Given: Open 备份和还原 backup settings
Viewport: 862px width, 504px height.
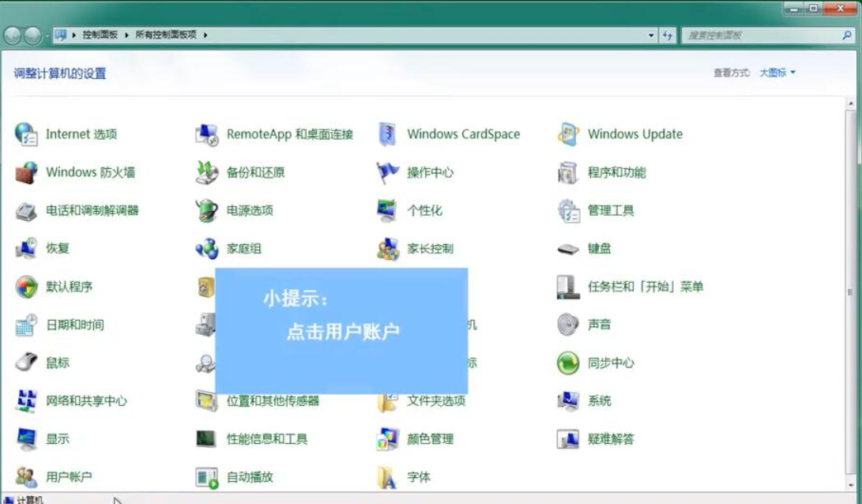Looking at the screenshot, I should coord(253,172).
